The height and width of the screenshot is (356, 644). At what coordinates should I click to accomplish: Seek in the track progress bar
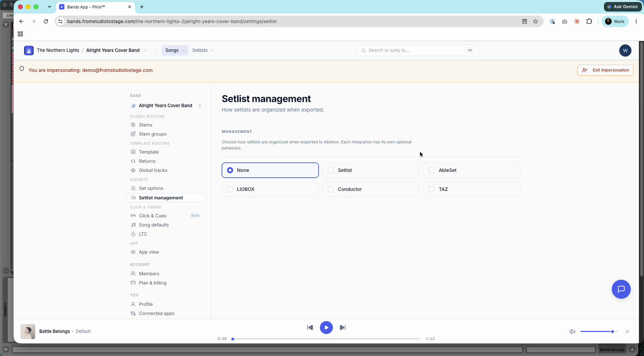[x=326, y=339]
